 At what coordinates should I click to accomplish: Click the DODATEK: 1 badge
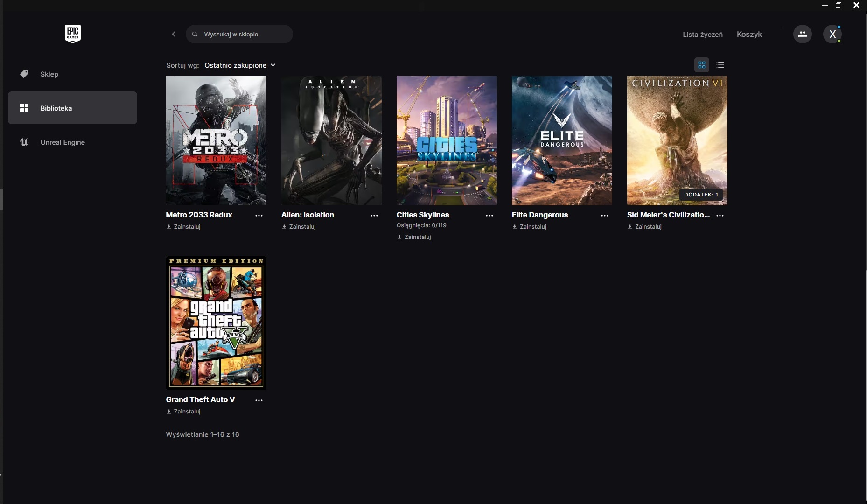[x=701, y=195]
